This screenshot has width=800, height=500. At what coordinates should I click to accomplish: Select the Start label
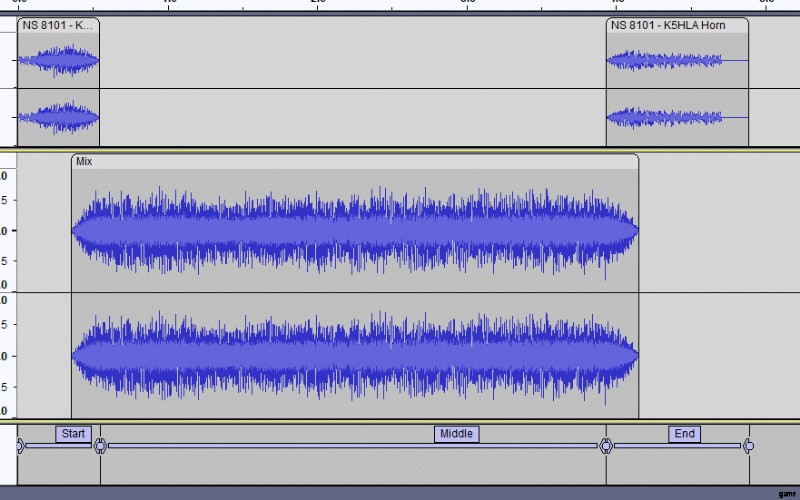(x=73, y=434)
